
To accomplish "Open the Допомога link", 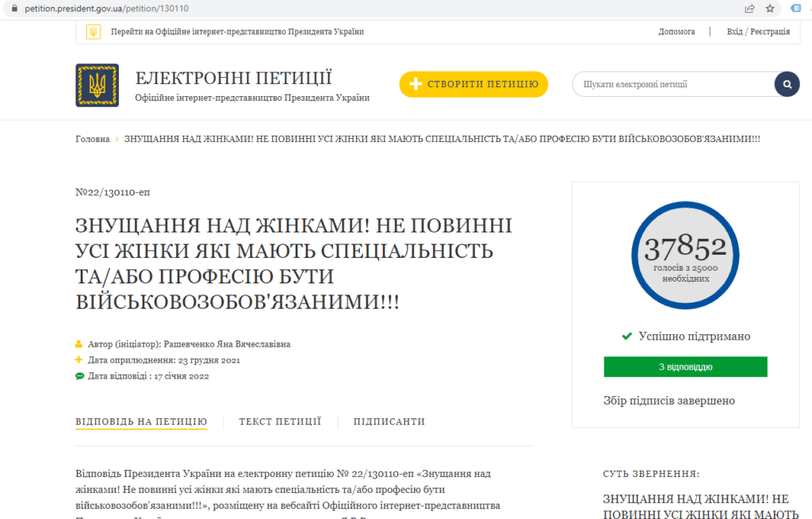I will [x=677, y=33].
